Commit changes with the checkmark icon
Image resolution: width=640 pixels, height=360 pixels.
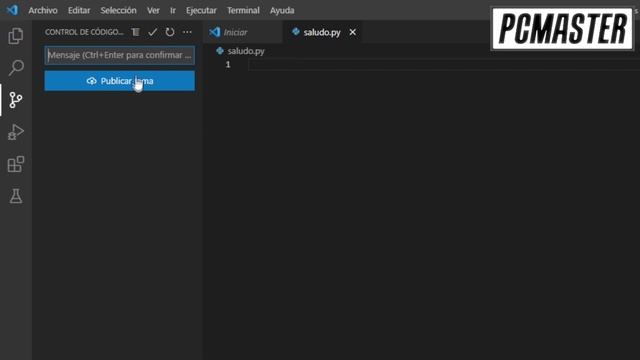click(153, 32)
